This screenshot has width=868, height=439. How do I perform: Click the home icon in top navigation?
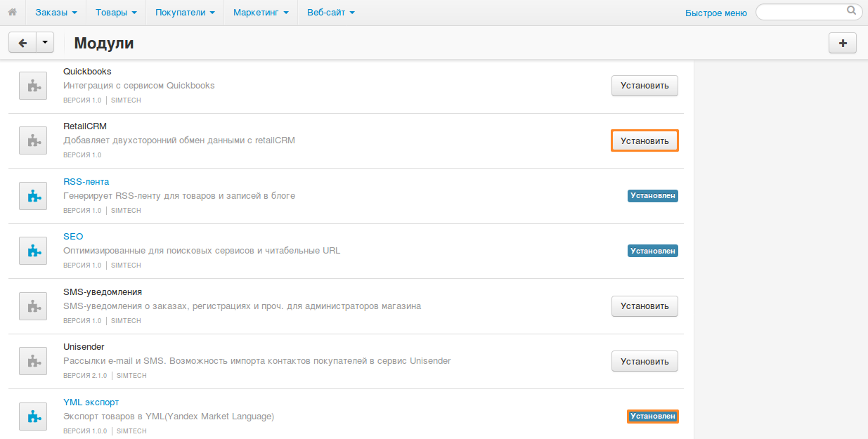point(12,12)
